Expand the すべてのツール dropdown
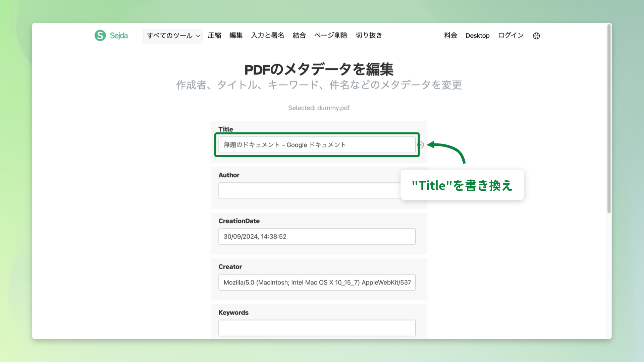Screen dimensions: 644x362 click(173, 36)
